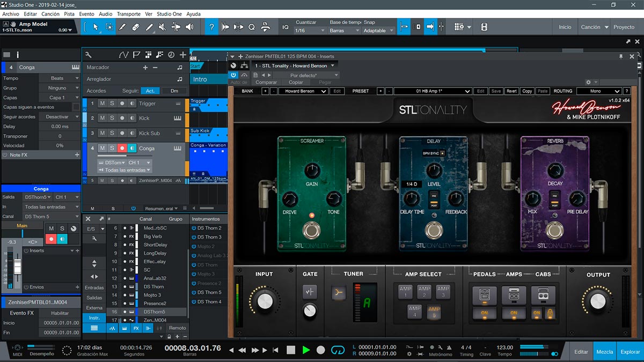Open the video player film icon

click(484, 27)
